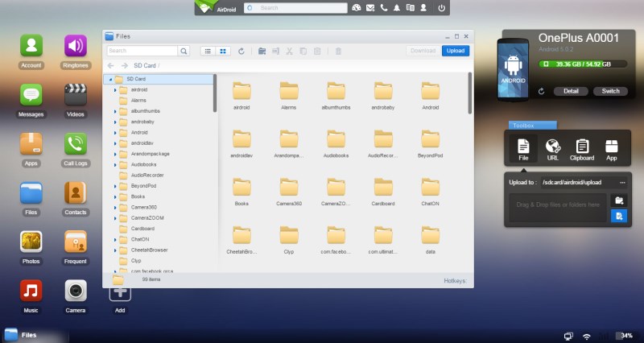Open the Camera desktop icon
The image size is (644, 343).
(x=76, y=291)
